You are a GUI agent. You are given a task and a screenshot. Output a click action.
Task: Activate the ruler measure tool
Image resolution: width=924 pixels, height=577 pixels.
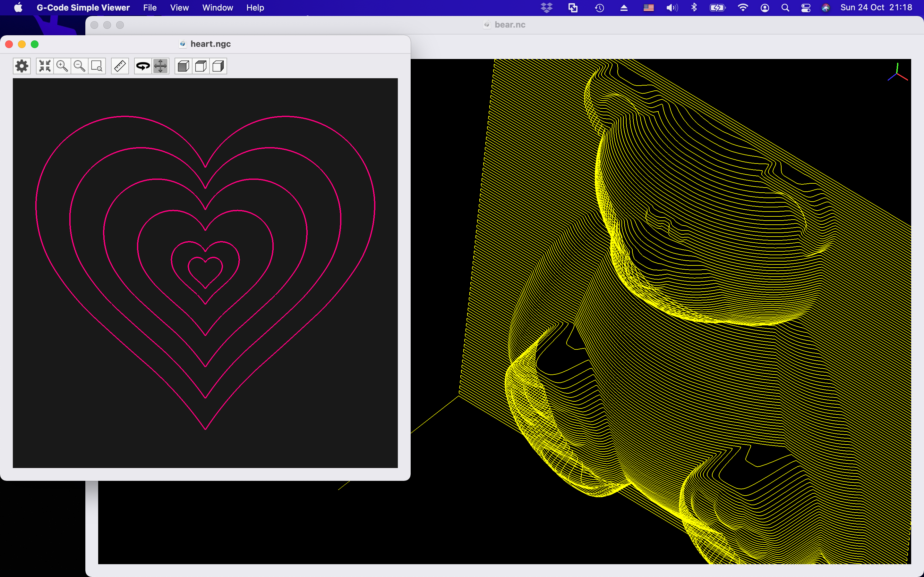[x=120, y=66]
